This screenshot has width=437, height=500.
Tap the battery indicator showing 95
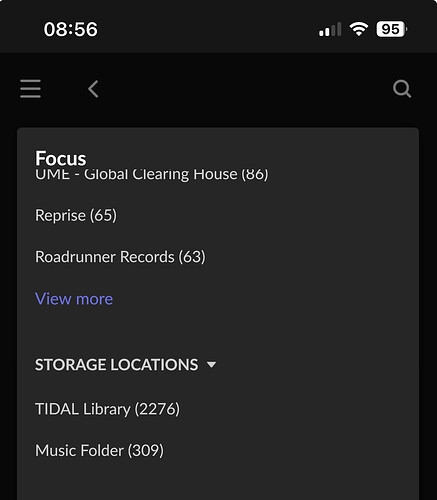391,29
